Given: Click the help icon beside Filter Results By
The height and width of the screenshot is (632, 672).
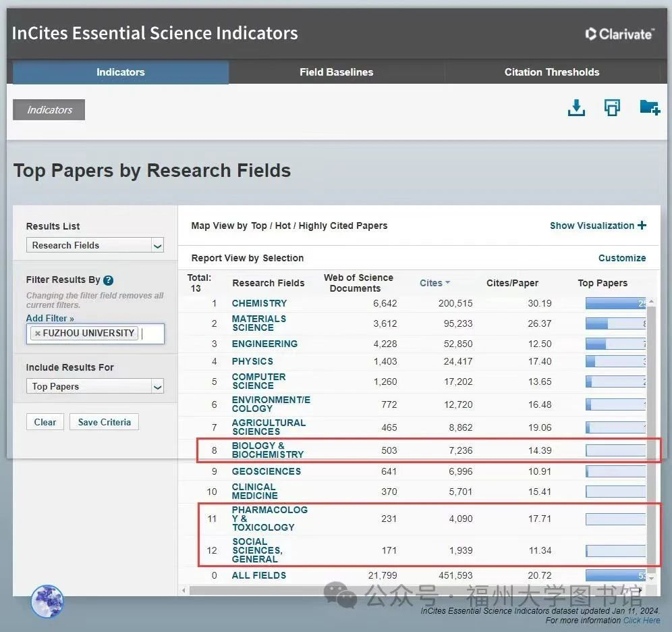Looking at the screenshot, I should tap(108, 280).
